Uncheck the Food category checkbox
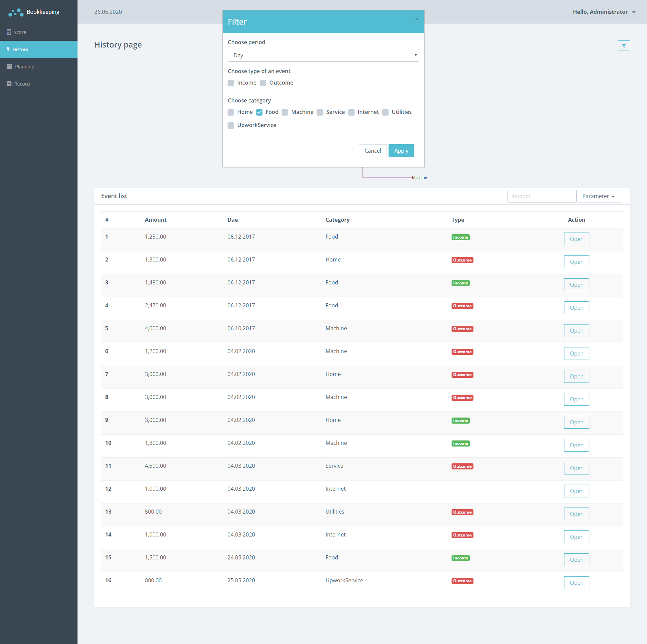 259,113
